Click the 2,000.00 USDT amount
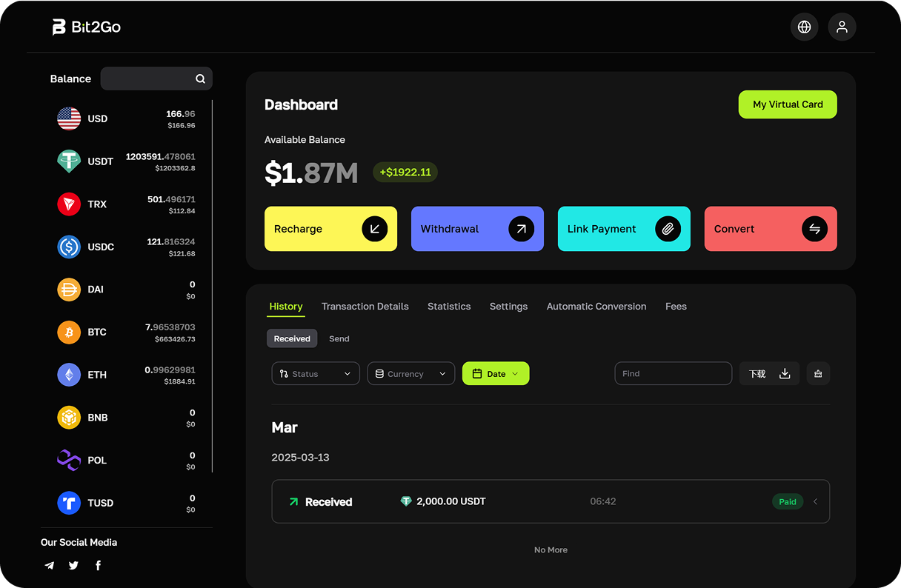 pyautogui.click(x=451, y=501)
